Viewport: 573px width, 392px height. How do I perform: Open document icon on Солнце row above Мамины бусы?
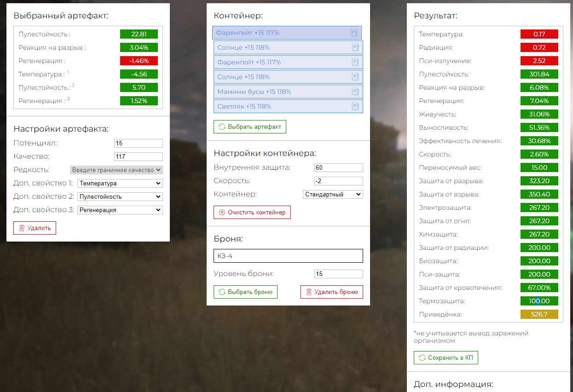tap(355, 77)
